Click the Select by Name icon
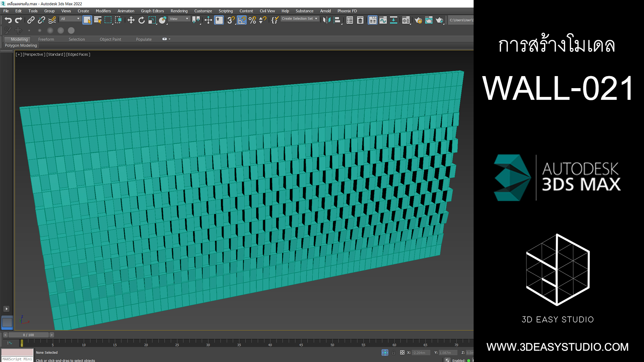Image resolution: width=644 pixels, height=362 pixels. coord(98,20)
